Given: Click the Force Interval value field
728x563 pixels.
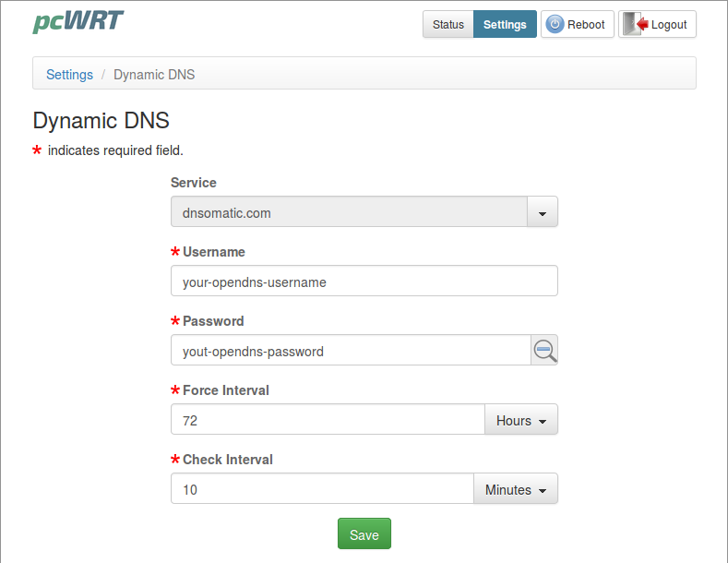Looking at the screenshot, I should point(328,419).
